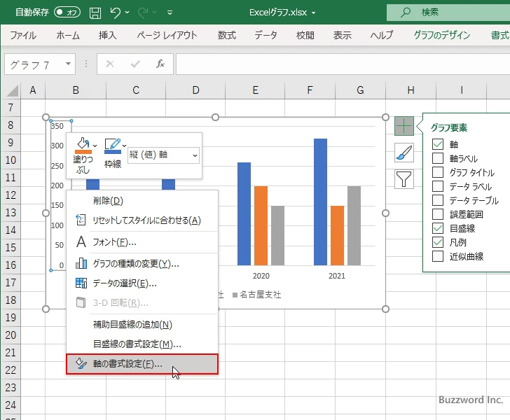The image size is (510, 420).
Task: Expand the 塗りつぶし fill color arrow
Action: click(95, 146)
